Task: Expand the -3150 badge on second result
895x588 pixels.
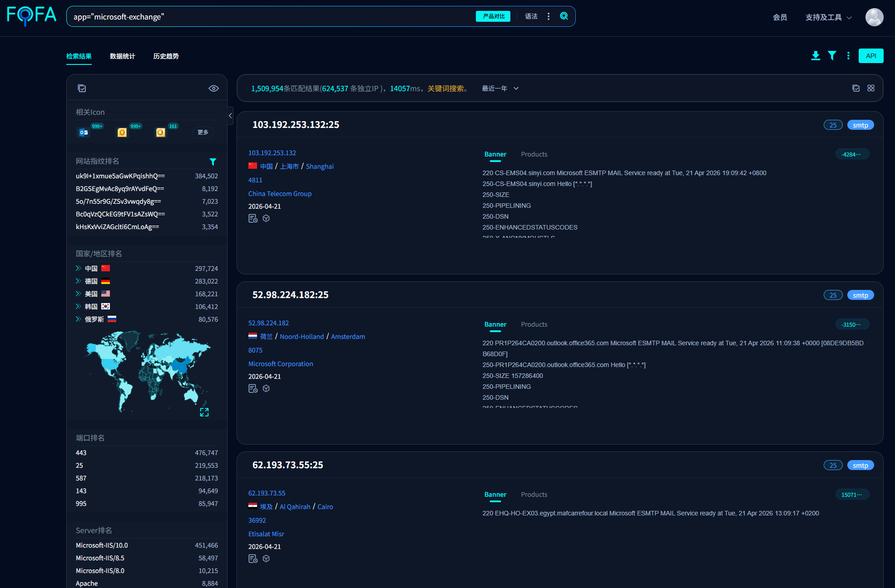Action: (x=852, y=324)
